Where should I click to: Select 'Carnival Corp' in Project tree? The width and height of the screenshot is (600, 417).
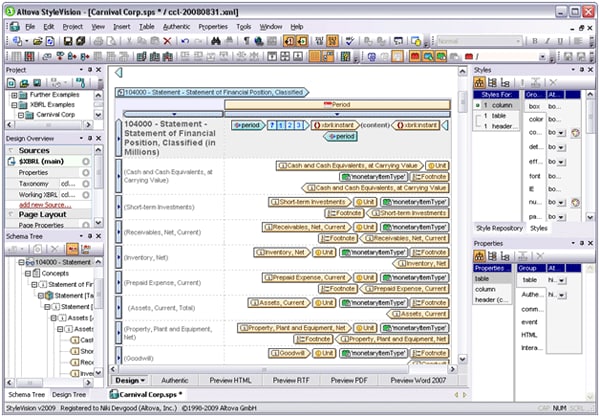(x=55, y=115)
